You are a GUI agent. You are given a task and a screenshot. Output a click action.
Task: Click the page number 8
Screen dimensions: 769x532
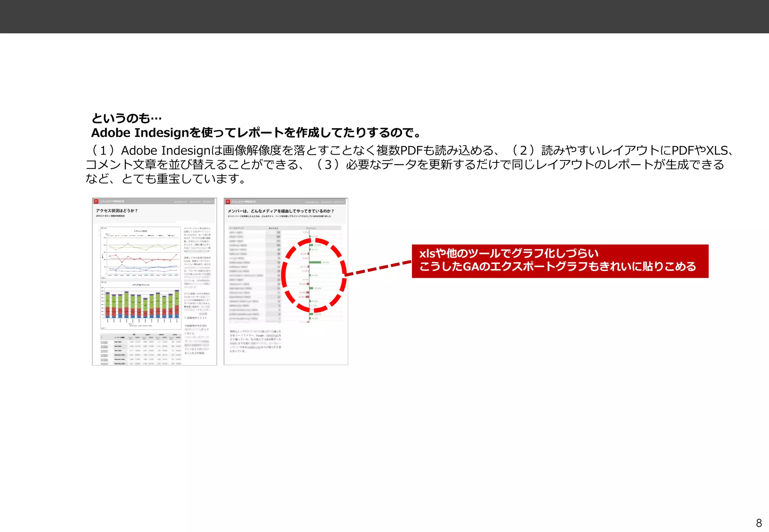(759, 523)
